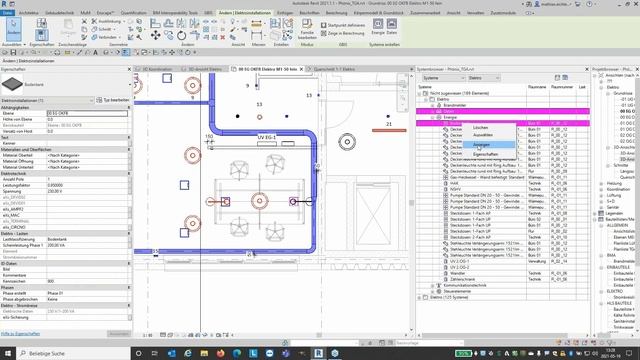Expand the Brandmelder tree node
Viewport: 640px width, 360px height.
(x=432, y=105)
